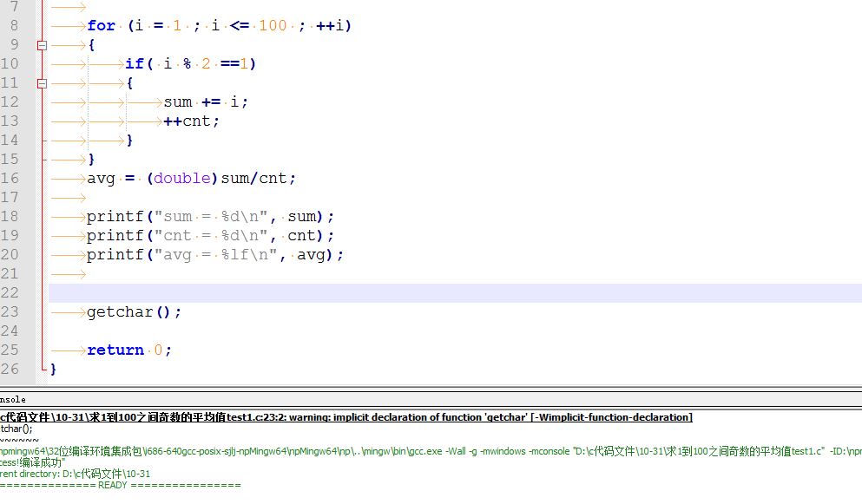Click the 'sum += i;' statement

click(x=206, y=102)
